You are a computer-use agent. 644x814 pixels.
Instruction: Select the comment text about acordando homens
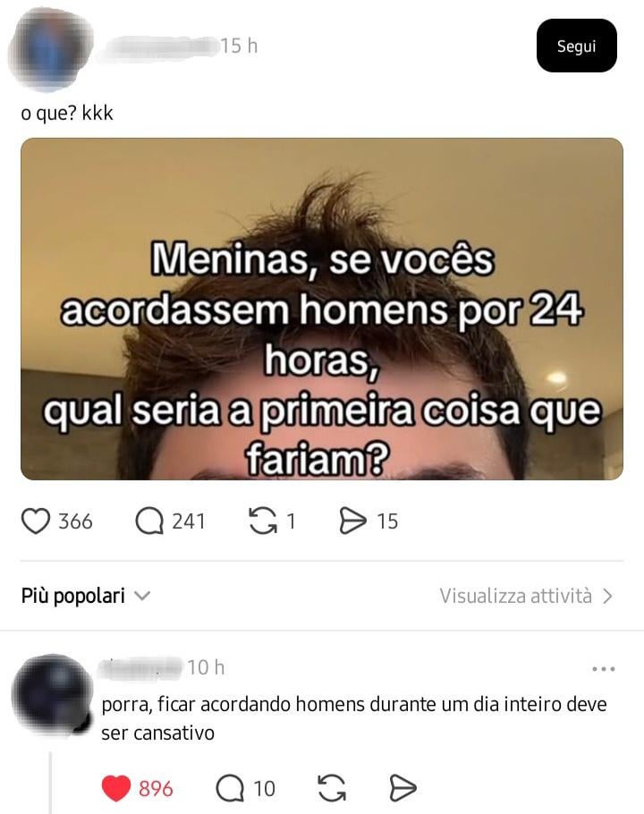(x=354, y=718)
